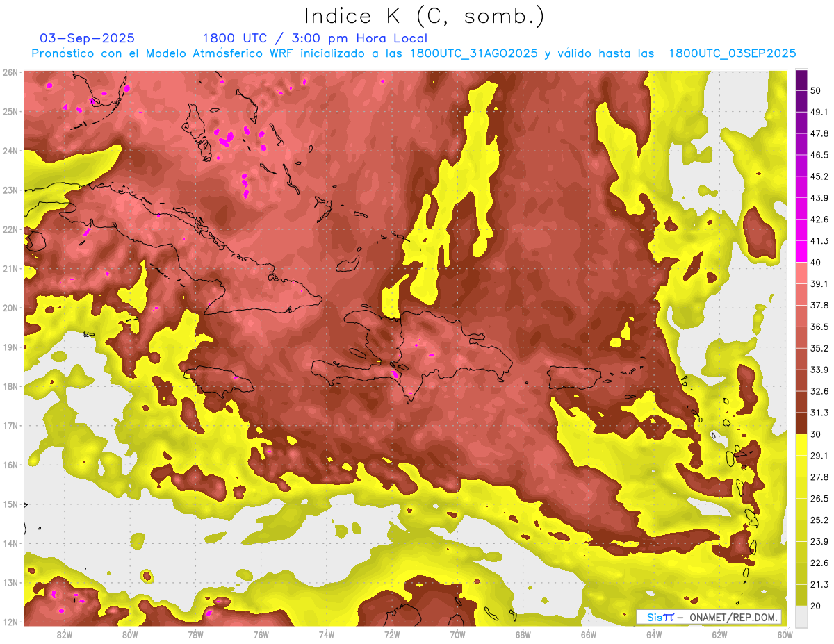The height and width of the screenshot is (644, 834).
Task: Click the color bar value "49.1"
Action: coord(819,113)
